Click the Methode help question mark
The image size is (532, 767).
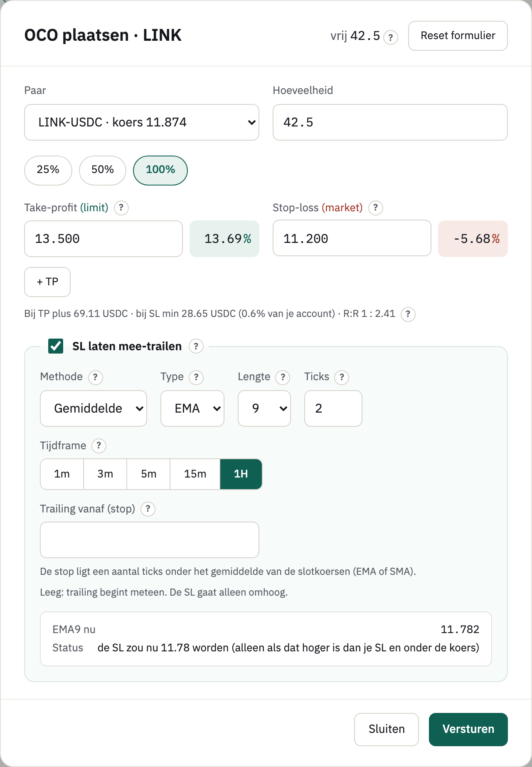click(95, 377)
